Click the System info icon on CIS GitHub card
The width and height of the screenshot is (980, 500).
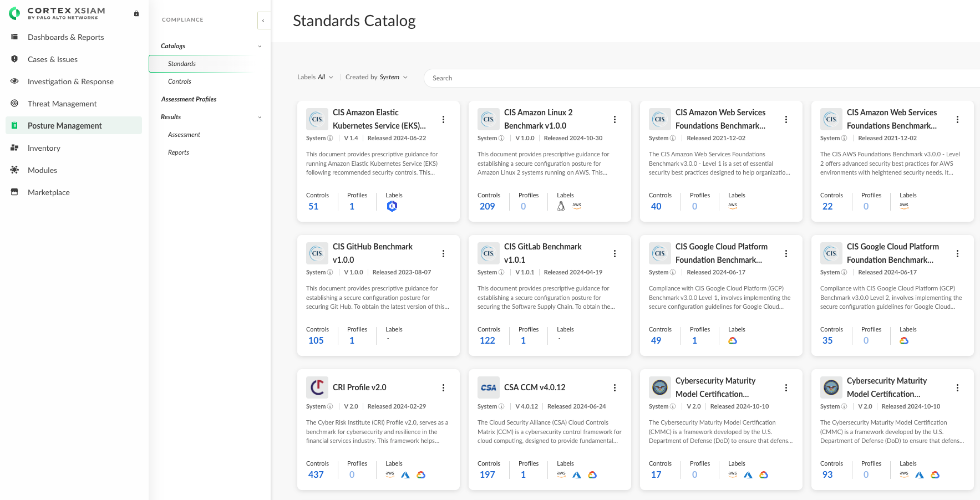click(330, 272)
